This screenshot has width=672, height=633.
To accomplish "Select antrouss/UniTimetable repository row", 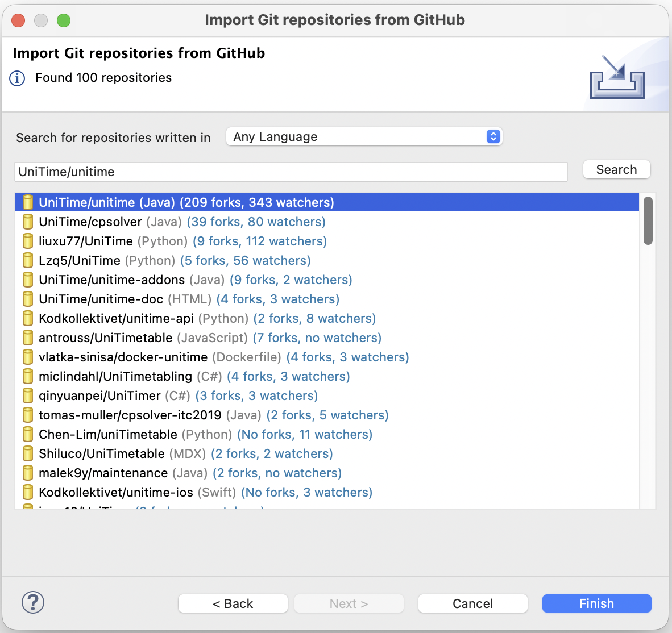I will 326,338.
